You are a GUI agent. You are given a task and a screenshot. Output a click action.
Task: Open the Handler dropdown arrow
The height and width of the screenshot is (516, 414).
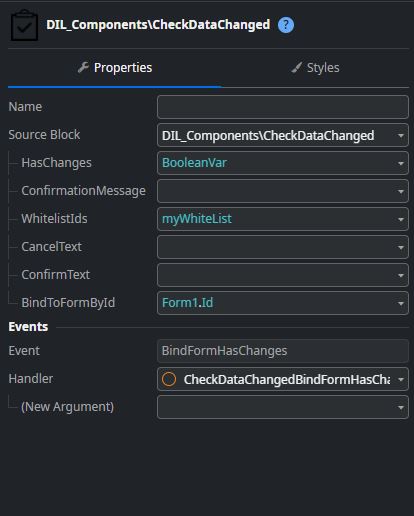[x=401, y=379]
